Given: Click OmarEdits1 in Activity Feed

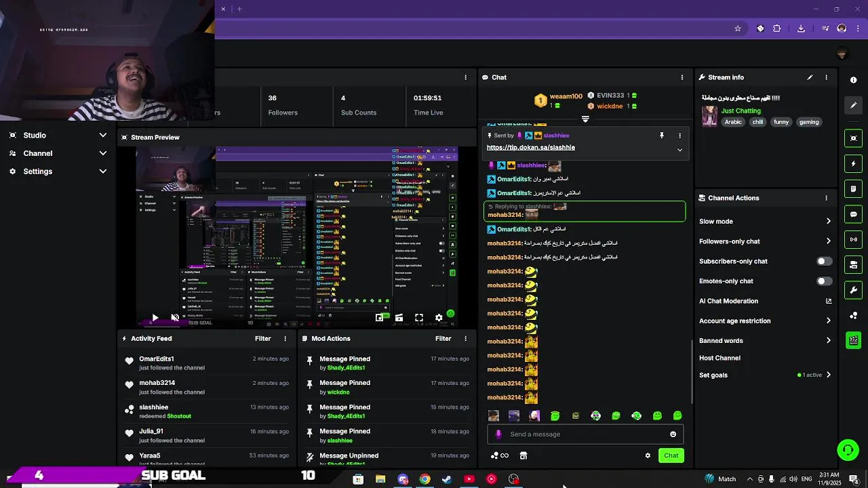Looking at the screenshot, I should (157, 359).
